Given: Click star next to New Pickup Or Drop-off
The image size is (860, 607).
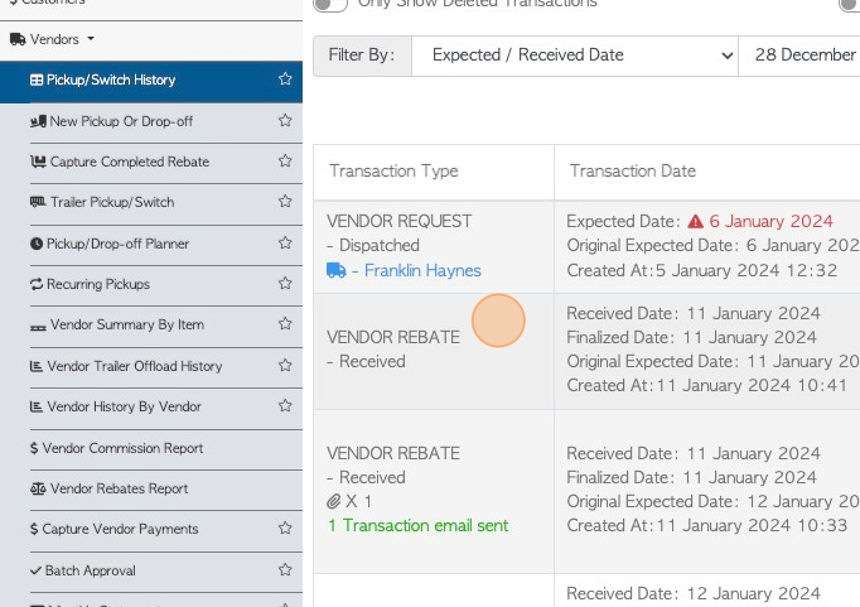Looking at the screenshot, I should pyautogui.click(x=285, y=121).
